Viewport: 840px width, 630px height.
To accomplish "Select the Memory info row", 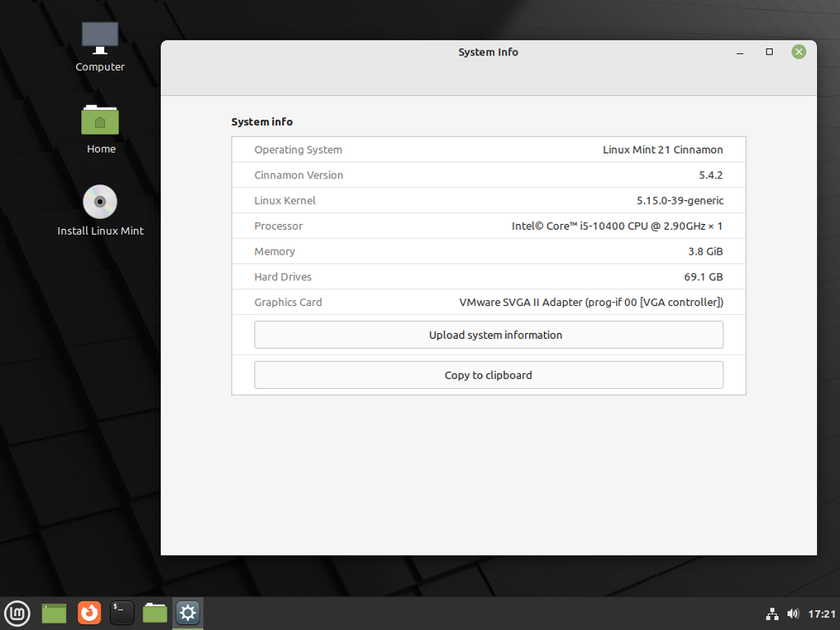I will tap(488, 251).
